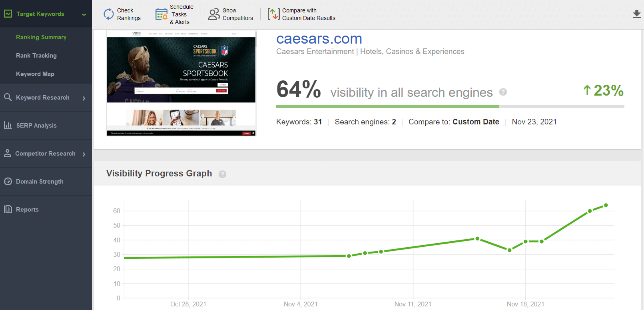Click the Search engines: 2 count

tap(365, 122)
